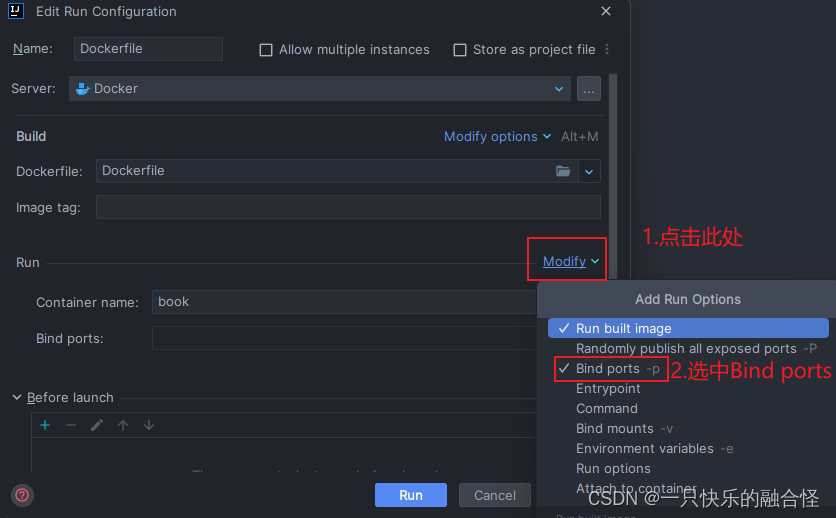Click the add before-launch task plus icon
836x518 pixels.
click(x=45, y=425)
